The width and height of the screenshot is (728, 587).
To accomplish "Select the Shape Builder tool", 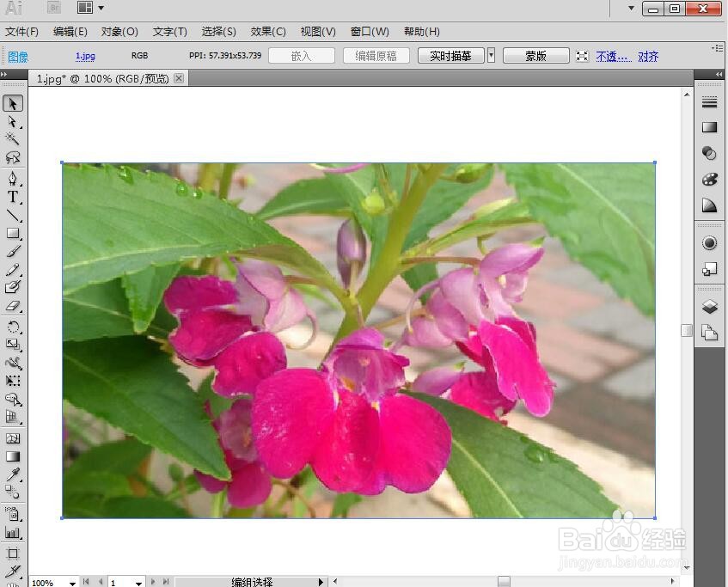I will (x=13, y=400).
